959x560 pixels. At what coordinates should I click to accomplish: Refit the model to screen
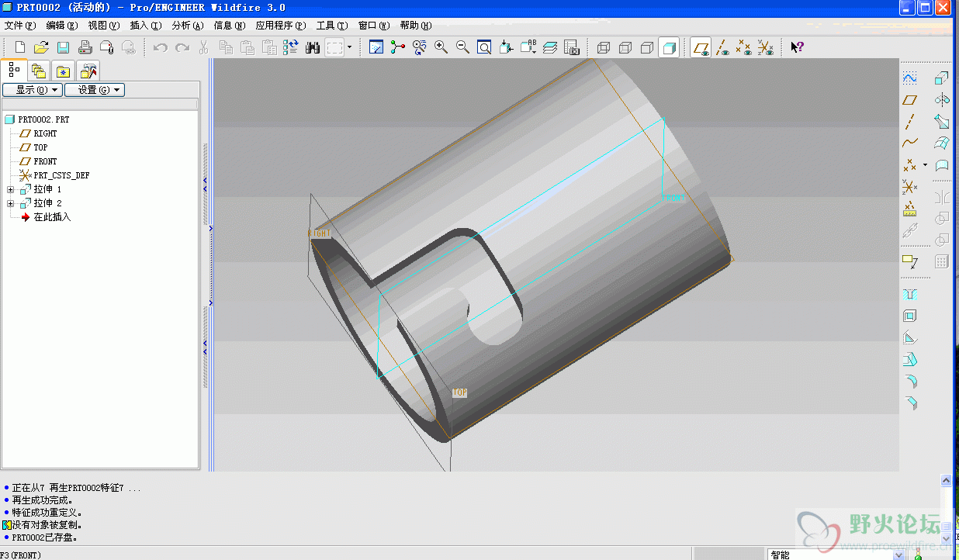click(x=484, y=47)
